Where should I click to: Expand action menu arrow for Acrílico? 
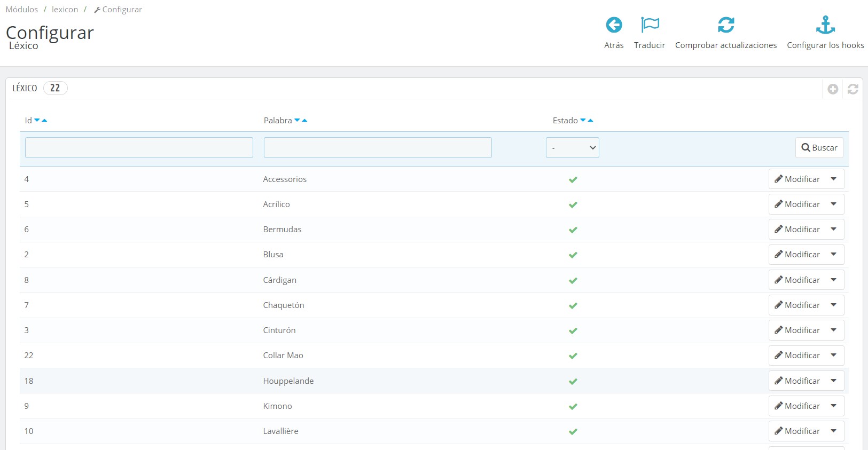click(834, 204)
